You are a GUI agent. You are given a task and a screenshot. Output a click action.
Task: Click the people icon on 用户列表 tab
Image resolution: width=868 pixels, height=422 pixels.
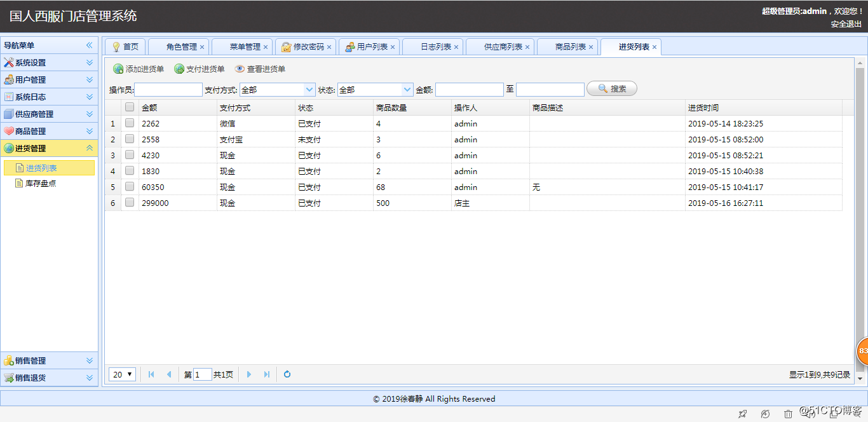tap(350, 47)
